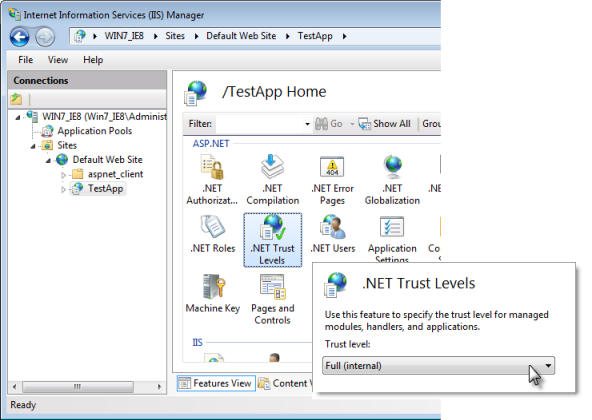The height and width of the screenshot is (420, 592).
Task: Click the Forward navigation arrow button
Action: tap(45, 37)
